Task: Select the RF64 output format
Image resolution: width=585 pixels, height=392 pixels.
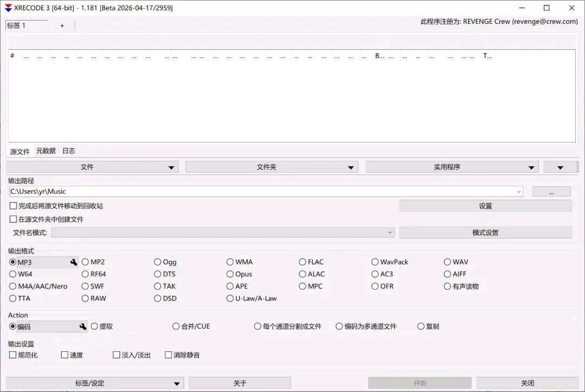Action: [x=94, y=274]
